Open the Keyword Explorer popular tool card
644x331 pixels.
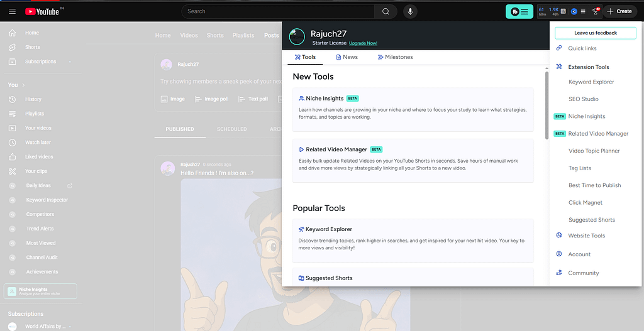[413, 241]
